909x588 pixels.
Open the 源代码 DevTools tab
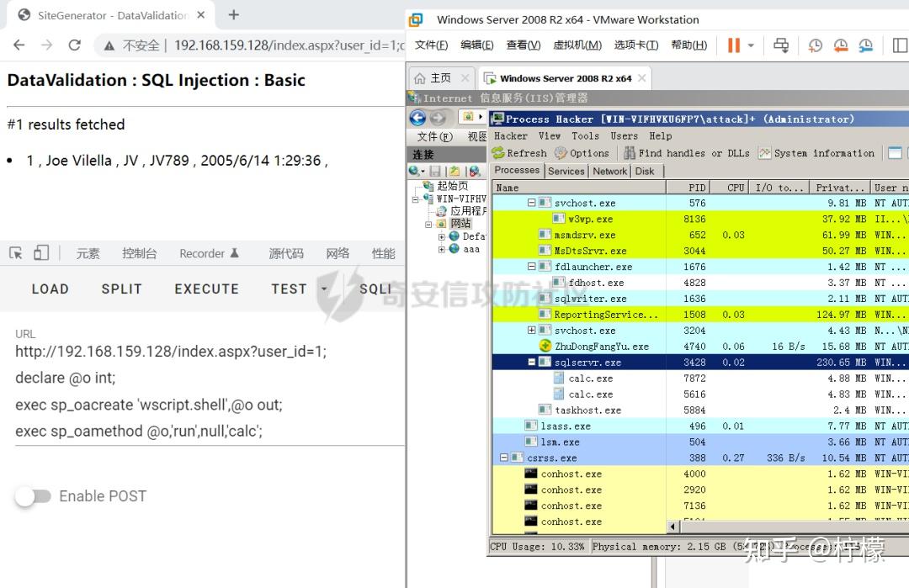(x=286, y=253)
